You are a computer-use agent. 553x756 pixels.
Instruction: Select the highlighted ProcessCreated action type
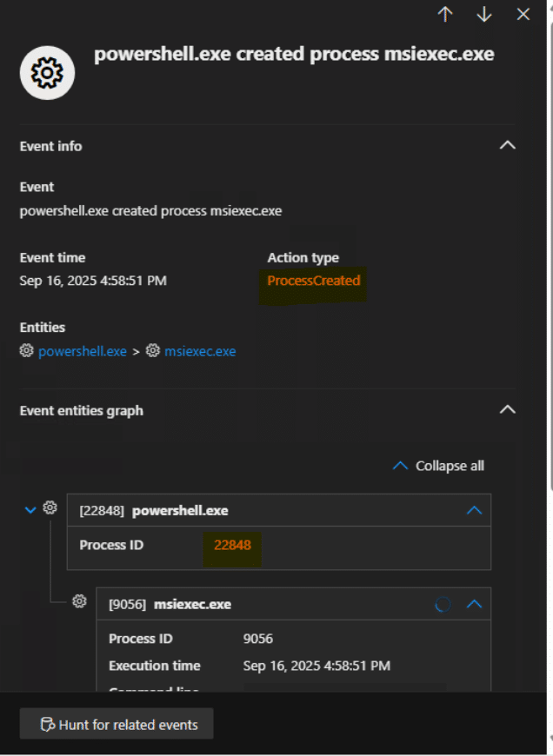(x=313, y=281)
